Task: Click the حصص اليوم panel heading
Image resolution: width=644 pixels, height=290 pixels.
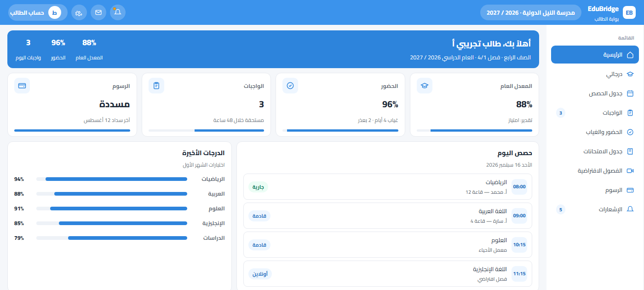Action: pyautogui.click(x=515, y=153)
